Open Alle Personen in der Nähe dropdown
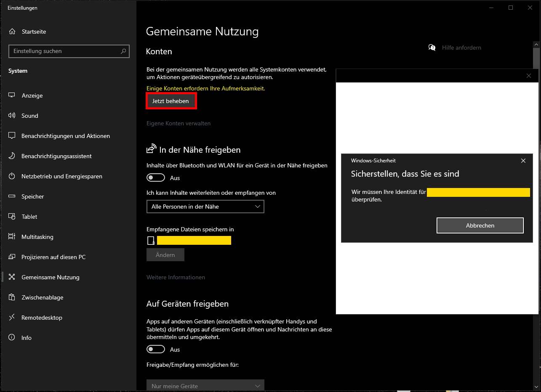 [x=205, y=207]
